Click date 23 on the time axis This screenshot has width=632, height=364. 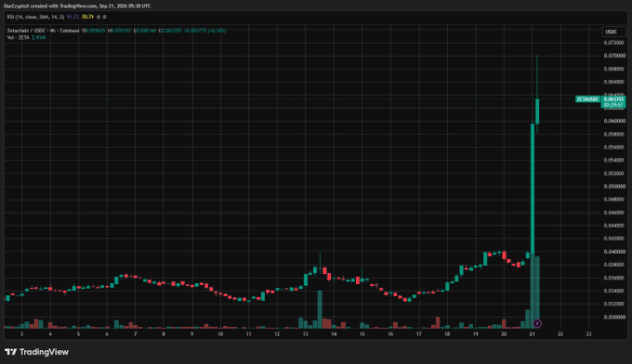(x=589, y=334)
